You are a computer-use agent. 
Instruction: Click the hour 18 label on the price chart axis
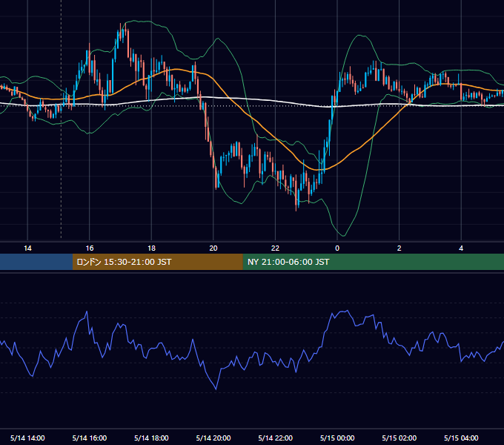[151, 248]
